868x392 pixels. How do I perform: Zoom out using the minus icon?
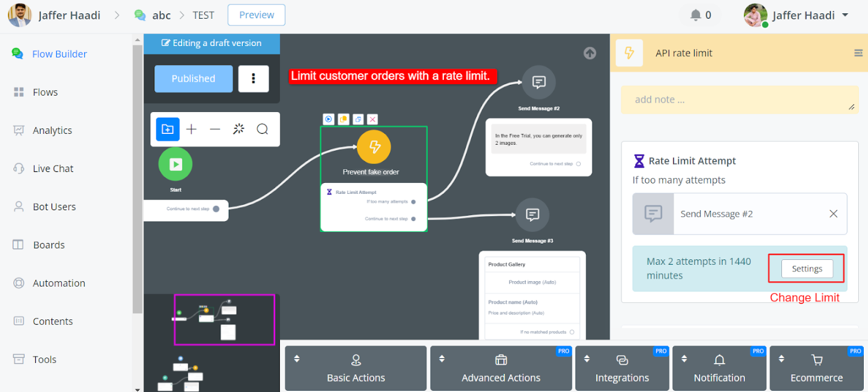click(x=215, y=129)
